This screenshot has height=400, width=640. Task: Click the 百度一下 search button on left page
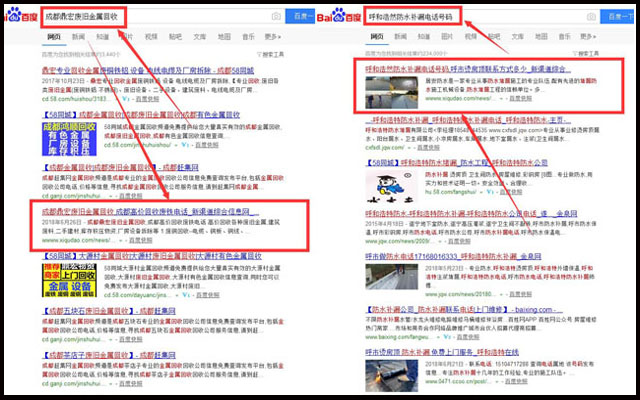pos(300,16)
